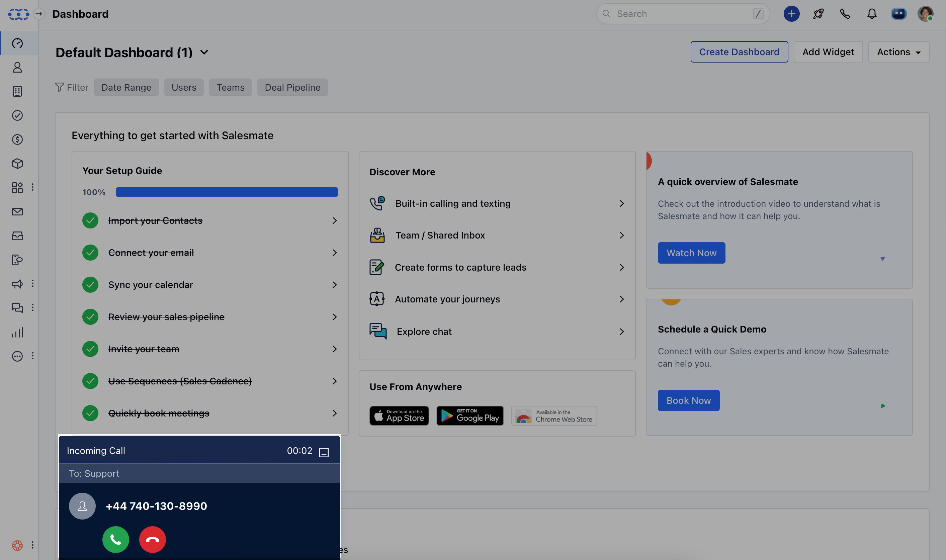946x560 pixels.
Task: Click the setup guide progress bar
Action: 227,192
